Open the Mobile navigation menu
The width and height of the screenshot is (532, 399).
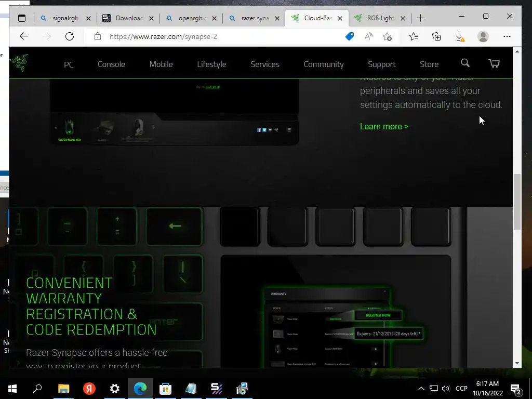161,64
